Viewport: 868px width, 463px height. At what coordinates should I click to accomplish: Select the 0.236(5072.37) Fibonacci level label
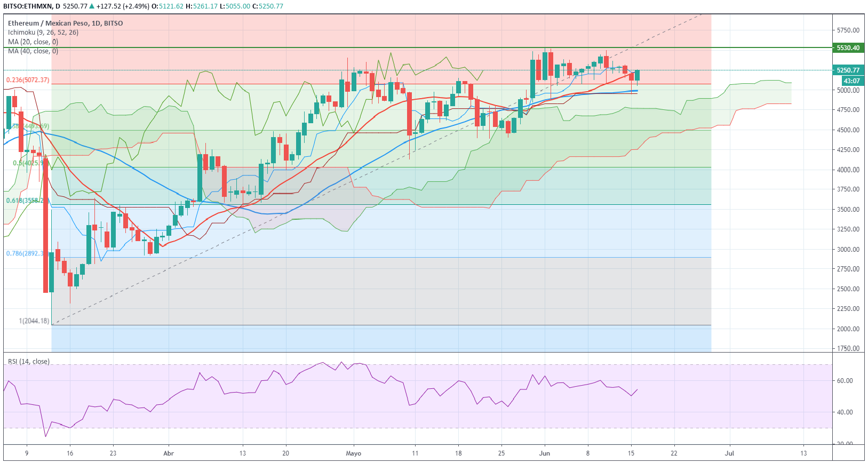28,80
